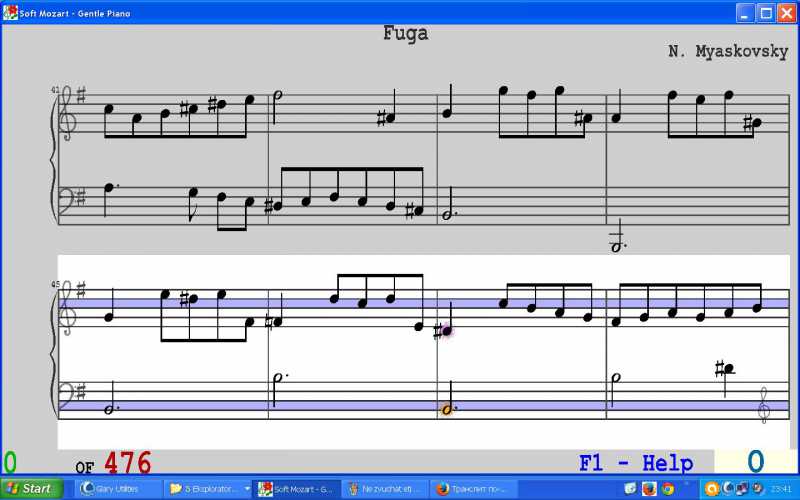Image resolution: width=800 pixels, height=500 pixels.
Task: Switch to Glary Utilities in the taskbar
Action: click(x=117, y=489)
